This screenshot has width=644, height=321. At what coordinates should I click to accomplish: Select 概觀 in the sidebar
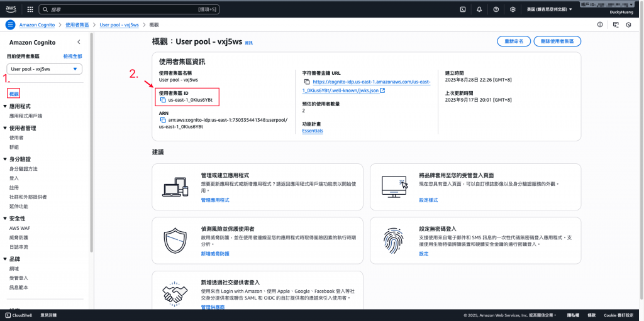14,94
